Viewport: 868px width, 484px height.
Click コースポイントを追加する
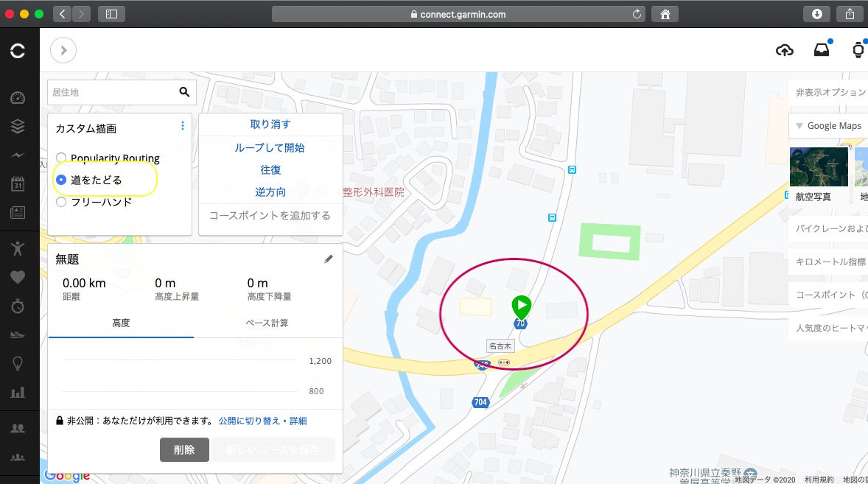[270, 216]
